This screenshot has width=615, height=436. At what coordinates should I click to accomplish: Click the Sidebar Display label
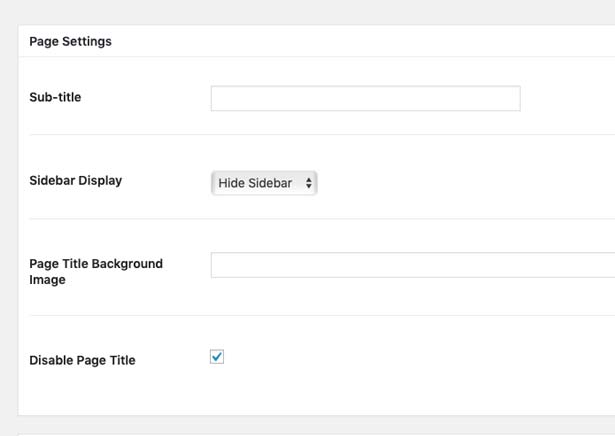click(x=76, y=180)
